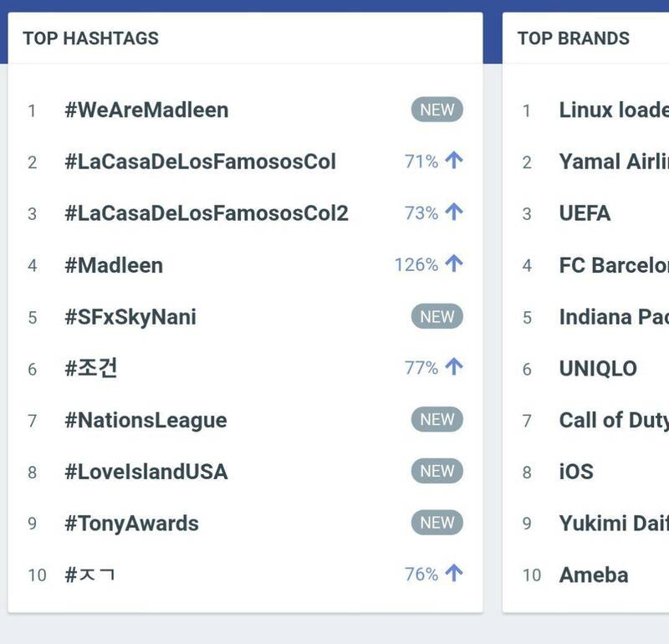Open the #LoveIslandUSA hashtag
This screenshot has width=669, height=644.
point(146,472)
